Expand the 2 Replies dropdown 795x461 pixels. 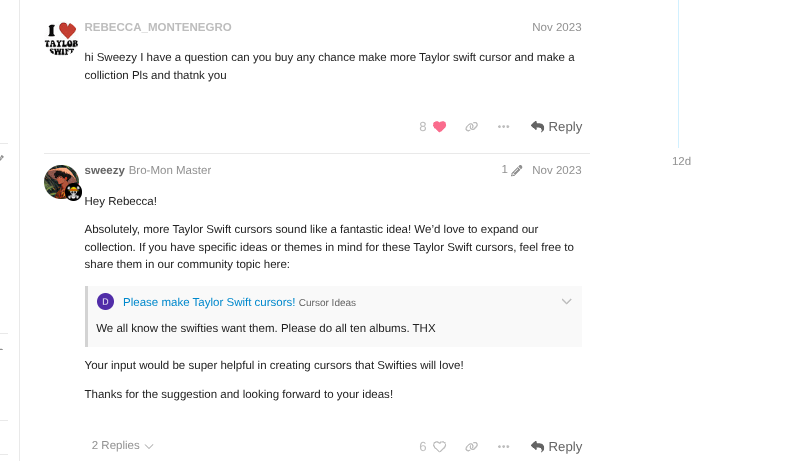[x=122, y=446]
